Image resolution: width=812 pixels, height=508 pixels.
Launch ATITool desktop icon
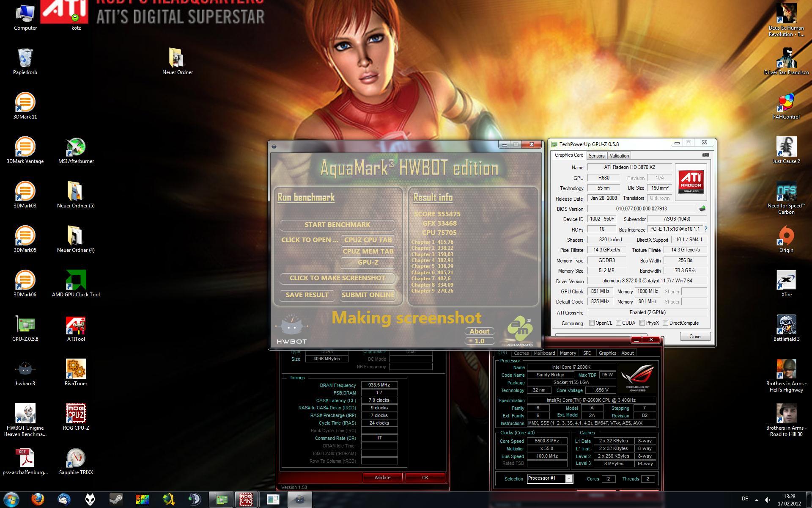[x=76, y=328]
